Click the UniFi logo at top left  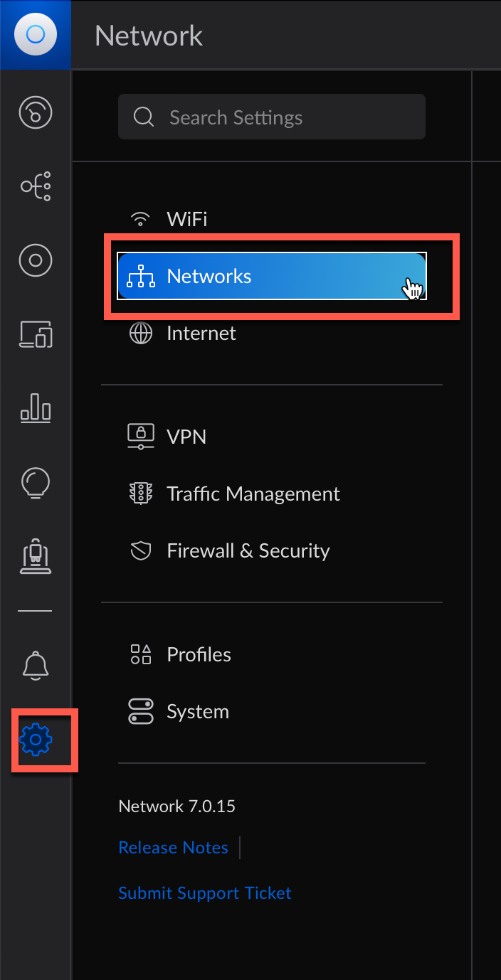[x=35, y=34]
